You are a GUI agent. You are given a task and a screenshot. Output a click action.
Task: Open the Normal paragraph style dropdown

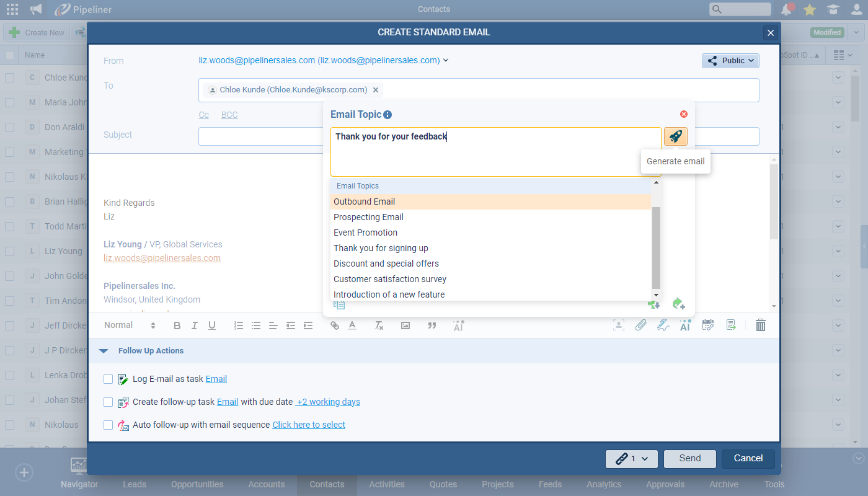coord(129,325)
